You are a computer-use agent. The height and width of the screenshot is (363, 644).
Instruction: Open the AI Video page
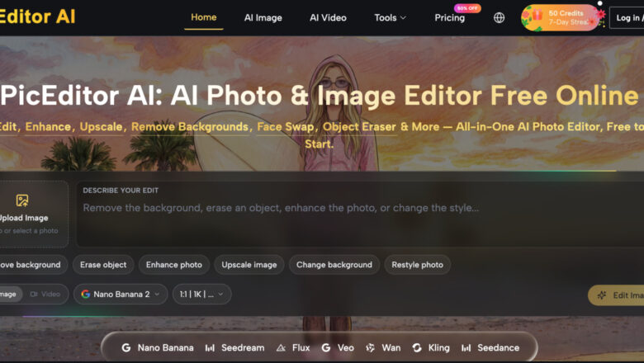328,17
